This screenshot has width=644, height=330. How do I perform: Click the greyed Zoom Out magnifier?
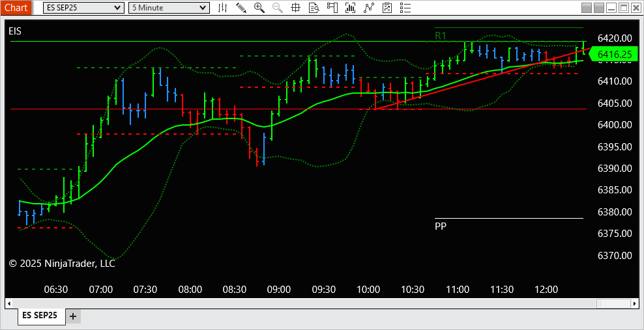[278, 7]
